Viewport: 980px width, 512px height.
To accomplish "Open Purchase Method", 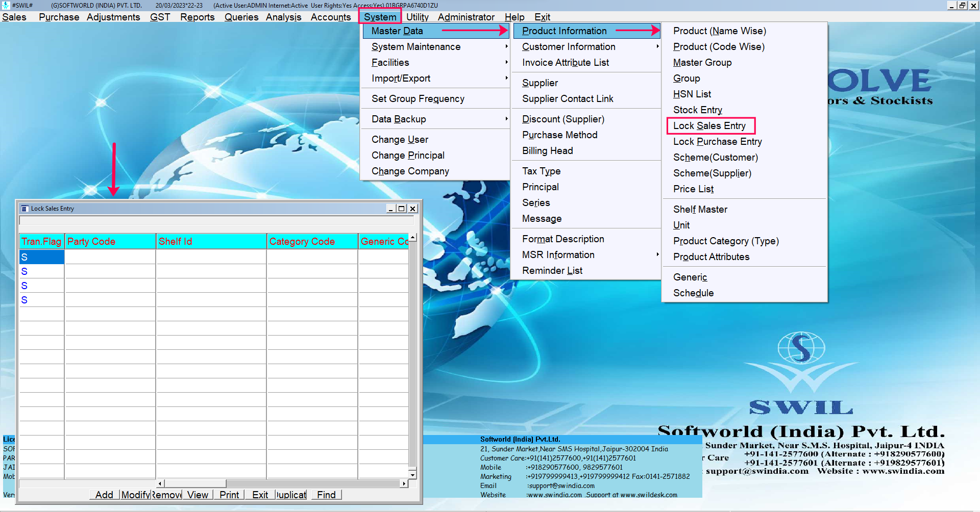I will tap(586, 135).
